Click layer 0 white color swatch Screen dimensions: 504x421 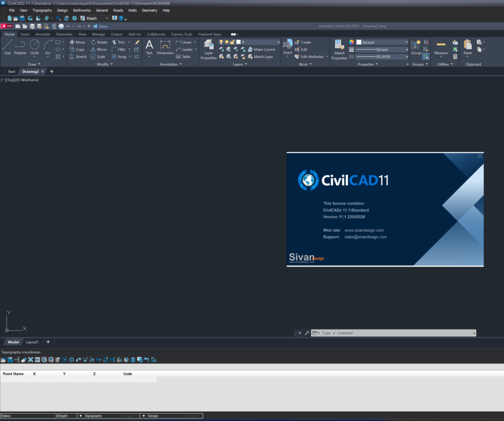239,42
